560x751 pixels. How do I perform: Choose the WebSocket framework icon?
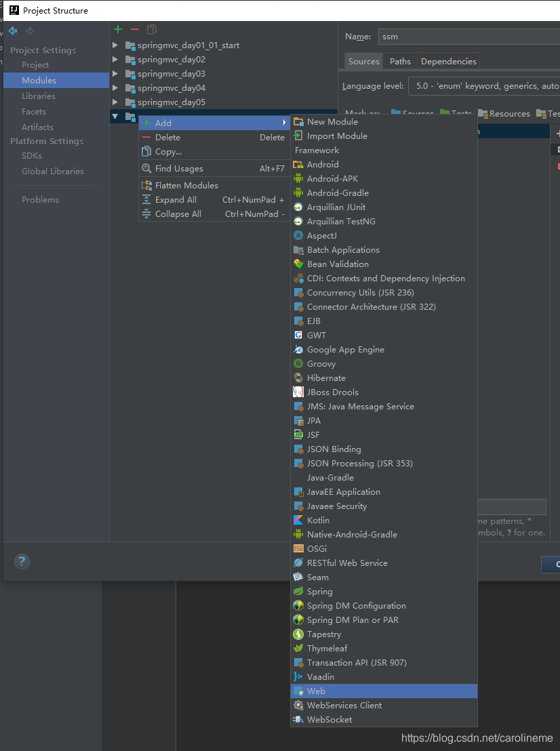click(298, 719)
